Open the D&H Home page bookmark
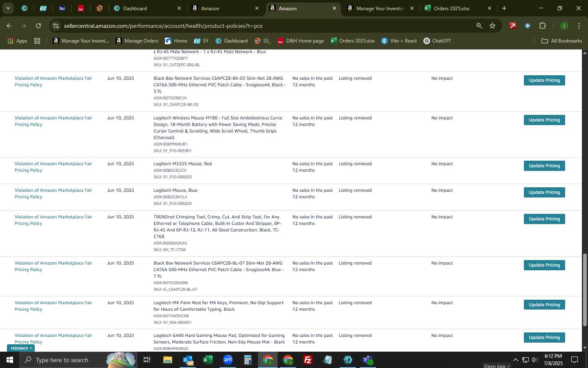This screenshot has height=368, width=588. 301,41
